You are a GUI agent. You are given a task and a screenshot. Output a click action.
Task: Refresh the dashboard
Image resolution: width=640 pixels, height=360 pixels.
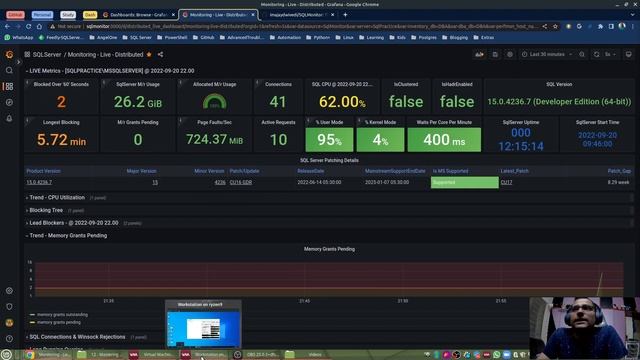(x=596, y=54)
